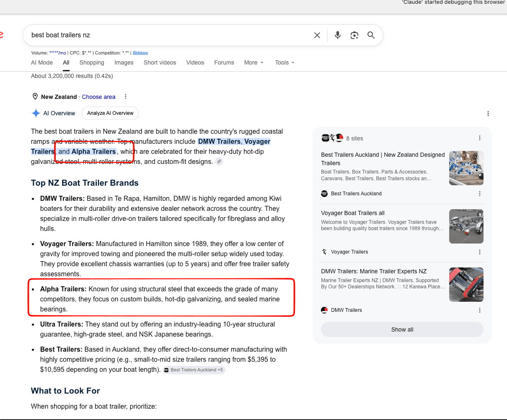Open options for DMW Trailers source
The width and height of the screenshot is (507, 420).
pyautogui.click(x=480, y=310)
